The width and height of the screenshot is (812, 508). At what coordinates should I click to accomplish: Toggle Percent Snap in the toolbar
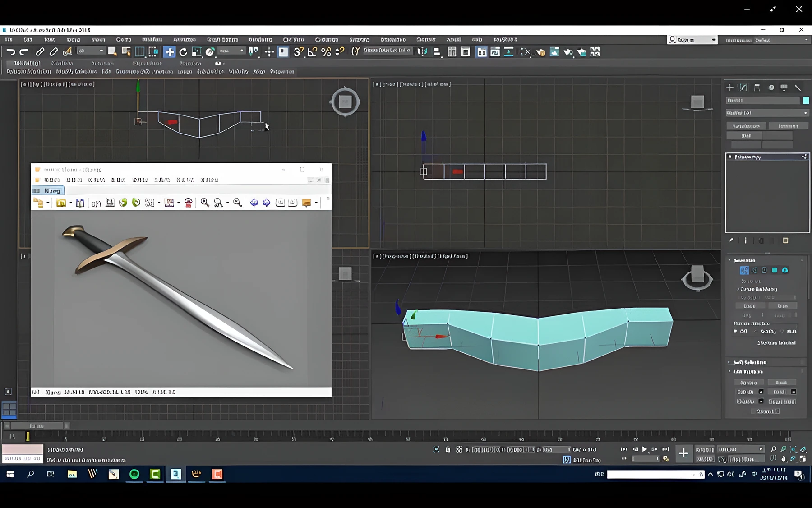click(326, 52)
